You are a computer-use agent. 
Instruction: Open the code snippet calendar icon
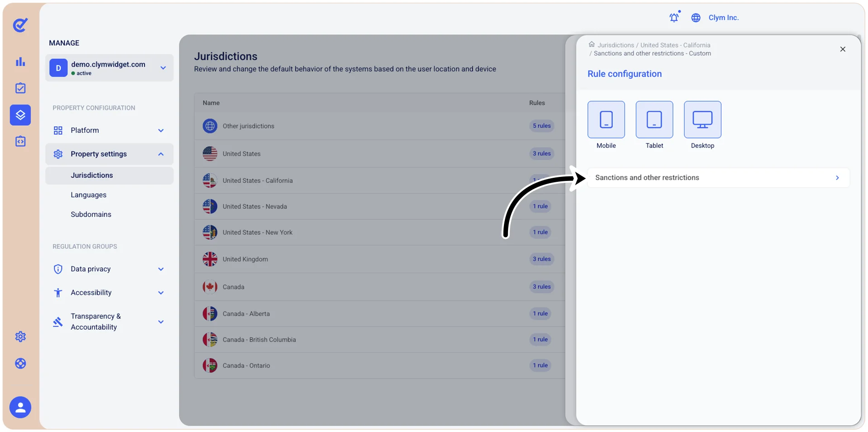tap(20, 142)
